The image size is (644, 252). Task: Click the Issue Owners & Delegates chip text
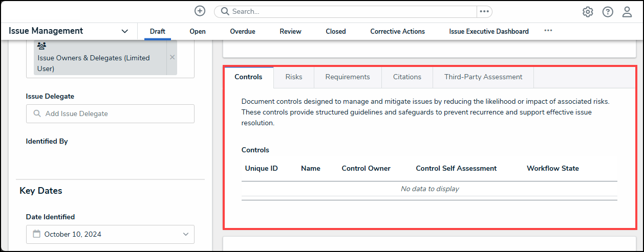[x=94, y=63]
